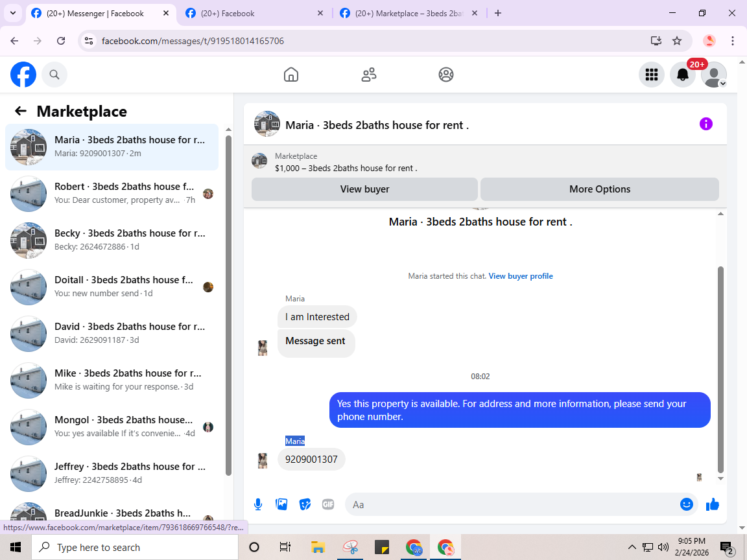The height and width of the screenshot is (560, 747).
Task: Open the tab search dropdown arrow
Action: click(x=13, y=14)
